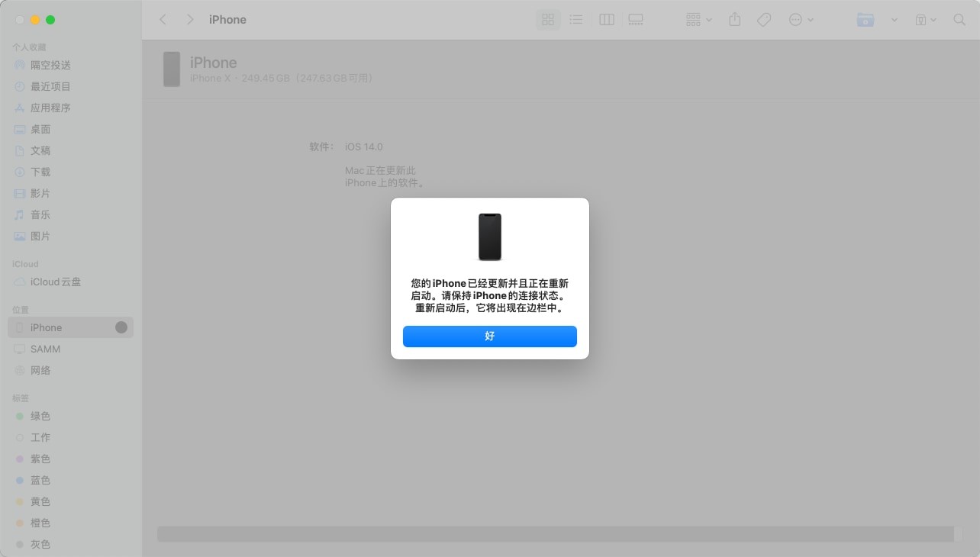Viewport: 980px width, 557px height.
Task: Click the iPhone window title
Action: point(227,20)
